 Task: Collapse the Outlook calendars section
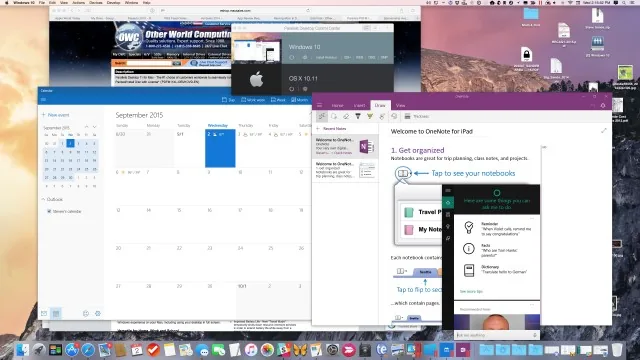[43, 199]
